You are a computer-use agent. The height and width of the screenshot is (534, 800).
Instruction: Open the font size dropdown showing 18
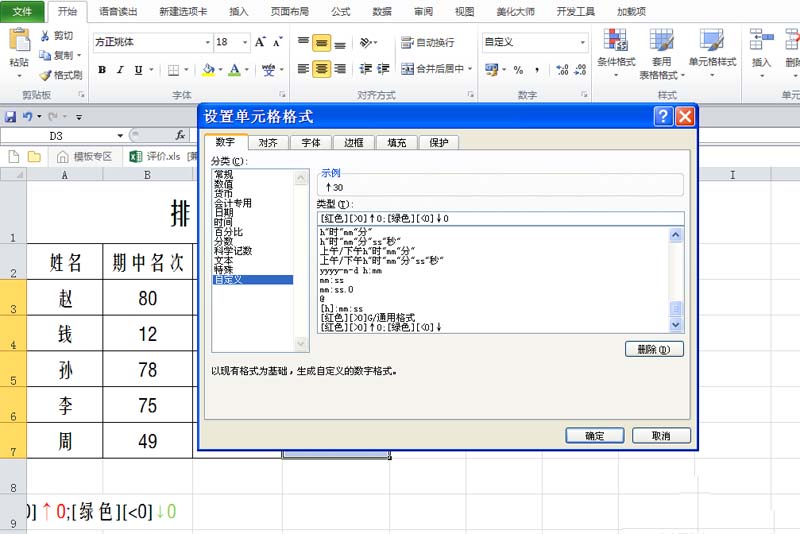point(245,42)
